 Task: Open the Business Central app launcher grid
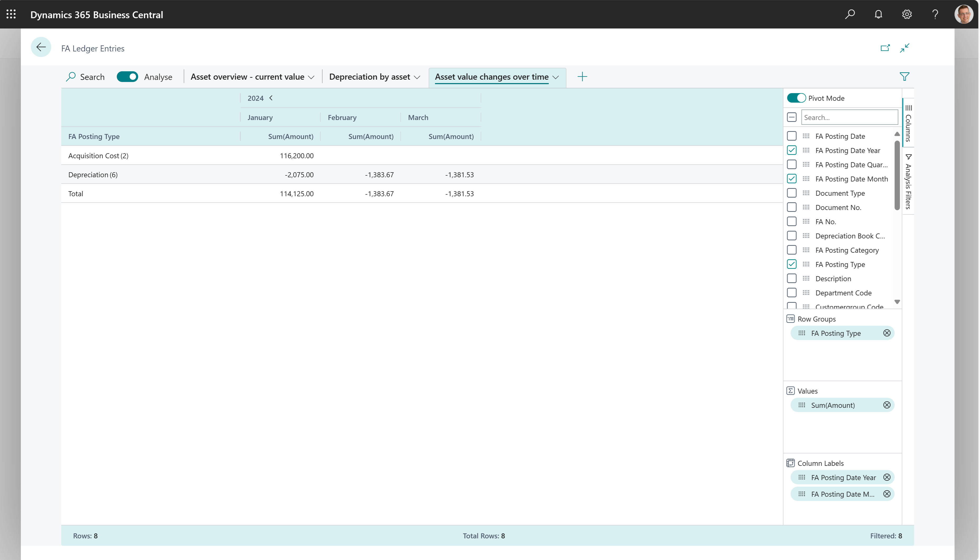tap(11, 14)
